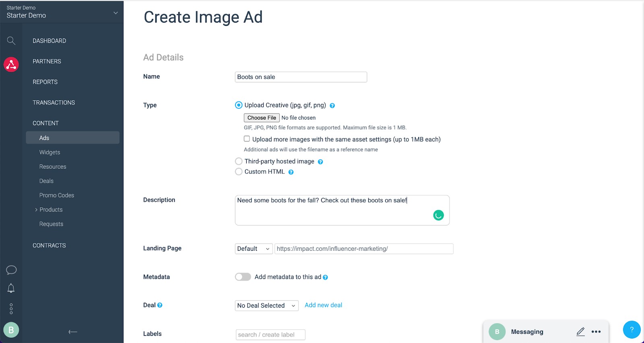644x343 pixels.
Task: Click the search magnifier icon in sidebar
Action: (x=11, y=41)
